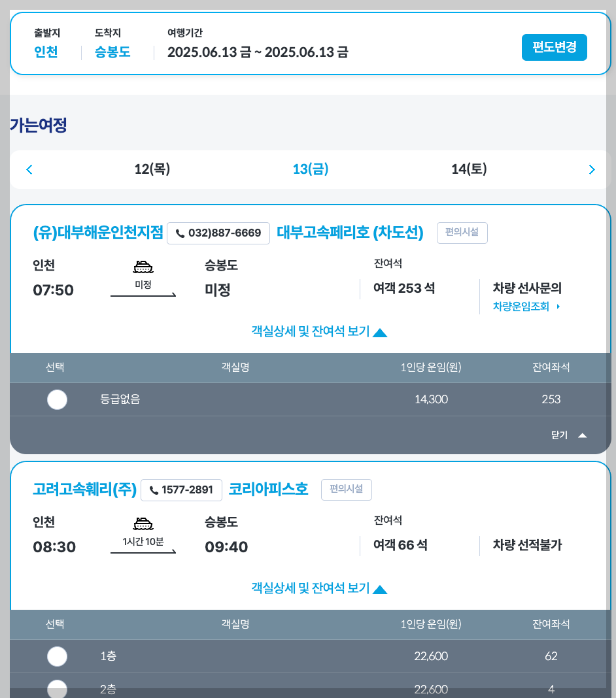Select the 1층 cabin on 코리아피스호
Image resolution: width=616 pixels, height=698 pixels.
click(x=57, y=656)
